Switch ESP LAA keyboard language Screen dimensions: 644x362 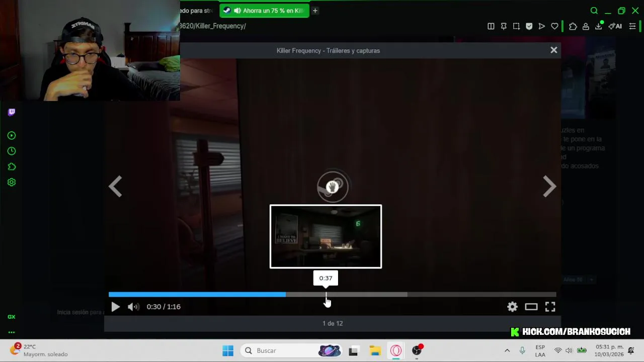click(540, 350)
